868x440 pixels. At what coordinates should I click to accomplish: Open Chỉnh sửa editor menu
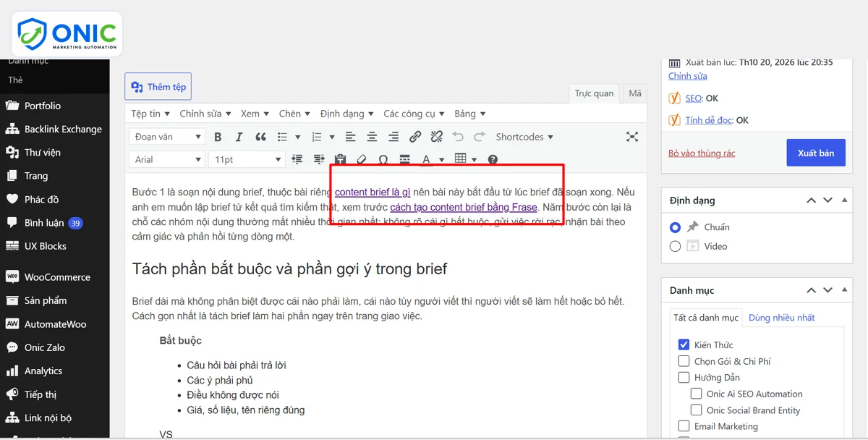click(205, 114)
